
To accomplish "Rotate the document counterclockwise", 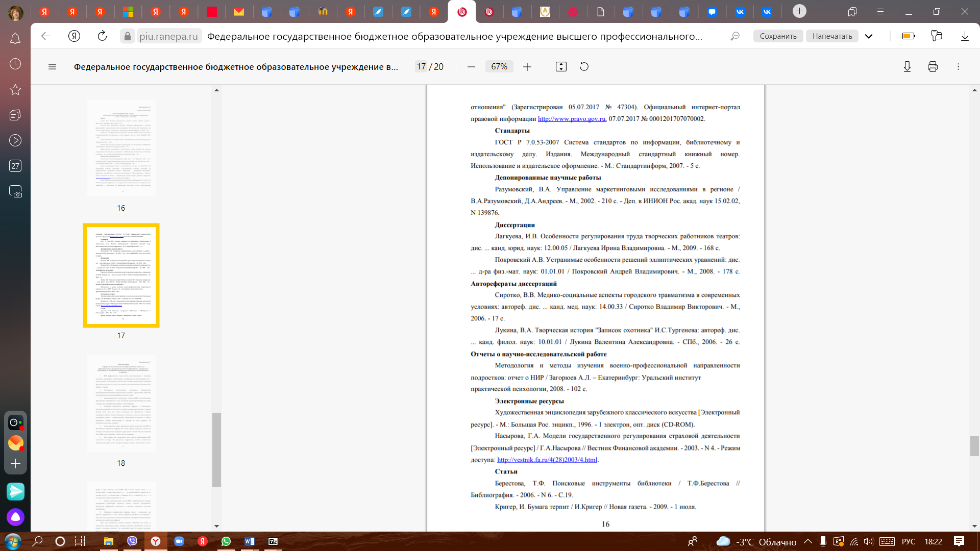I will (584, 67).
